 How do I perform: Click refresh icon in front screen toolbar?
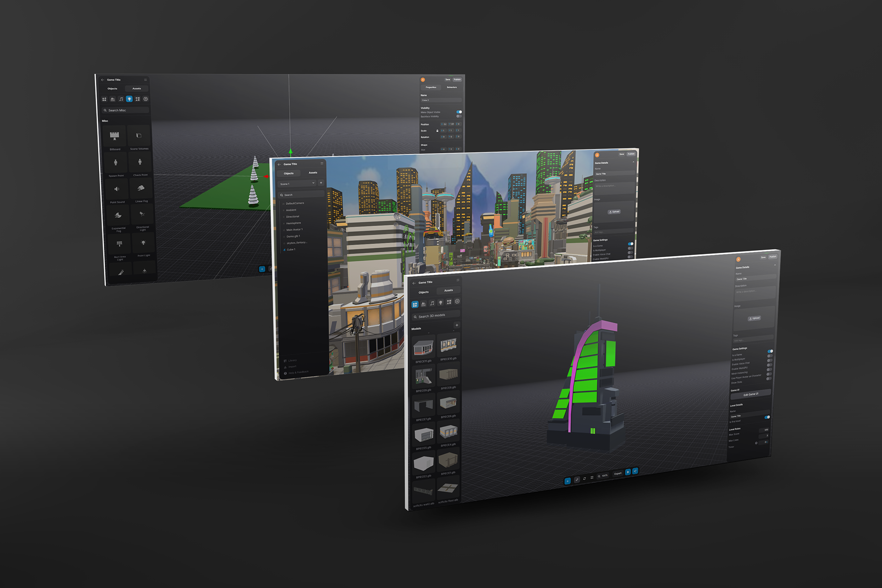584,479
